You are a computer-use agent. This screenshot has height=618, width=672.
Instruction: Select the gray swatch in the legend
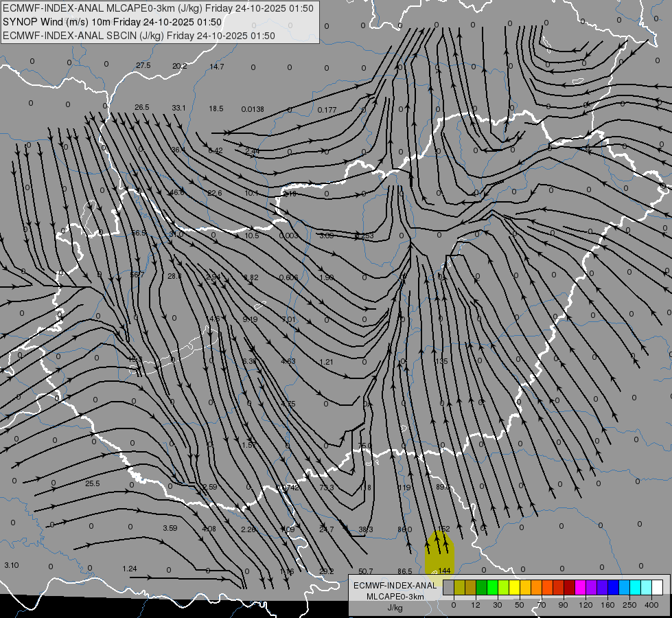pyautogui.click(x=448, y=587)
